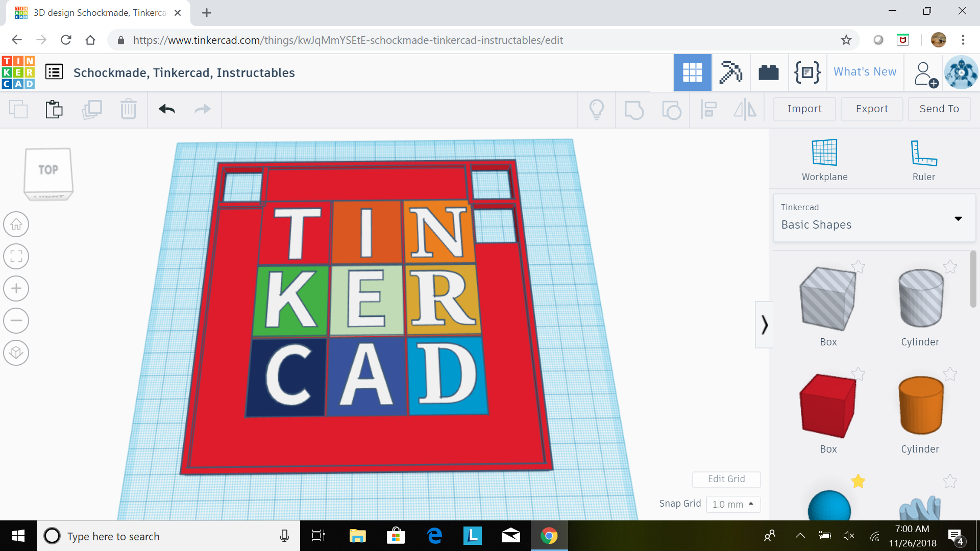Select the Workplane tool

[x=824, y=160]
